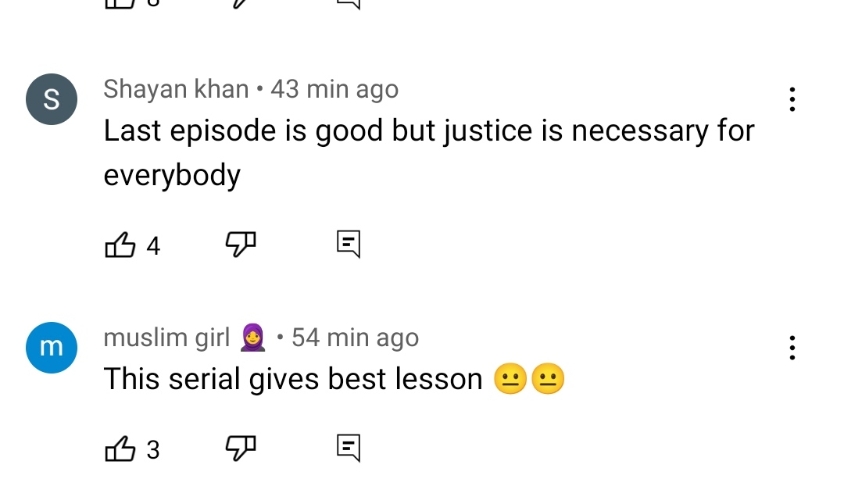Tap the '43 min ago' timestamp
Viewport: 844px width, 504px height.
(x=334, y=89)
